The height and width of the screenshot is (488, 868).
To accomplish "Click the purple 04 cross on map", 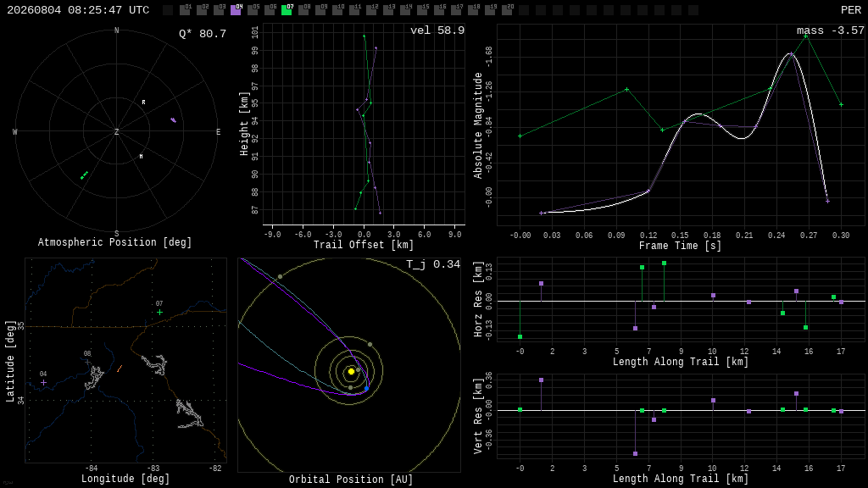I will click(44, 382).
